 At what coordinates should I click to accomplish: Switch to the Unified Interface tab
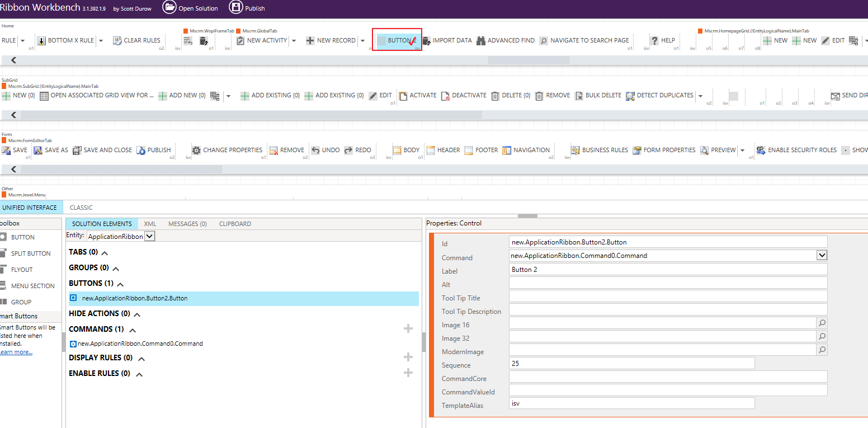click(x=30, y=208)
